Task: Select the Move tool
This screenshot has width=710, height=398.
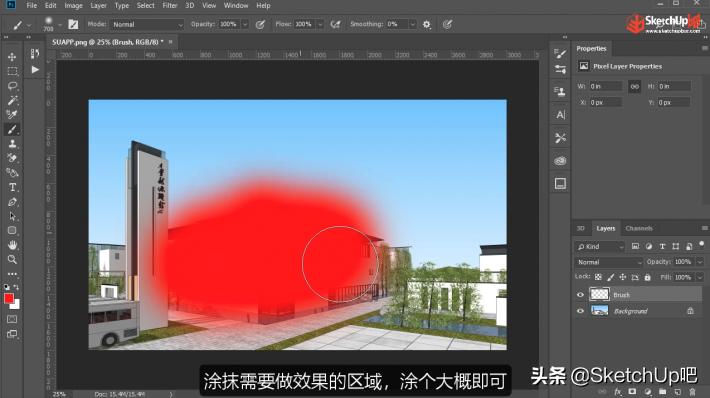Action: [12, 57]
